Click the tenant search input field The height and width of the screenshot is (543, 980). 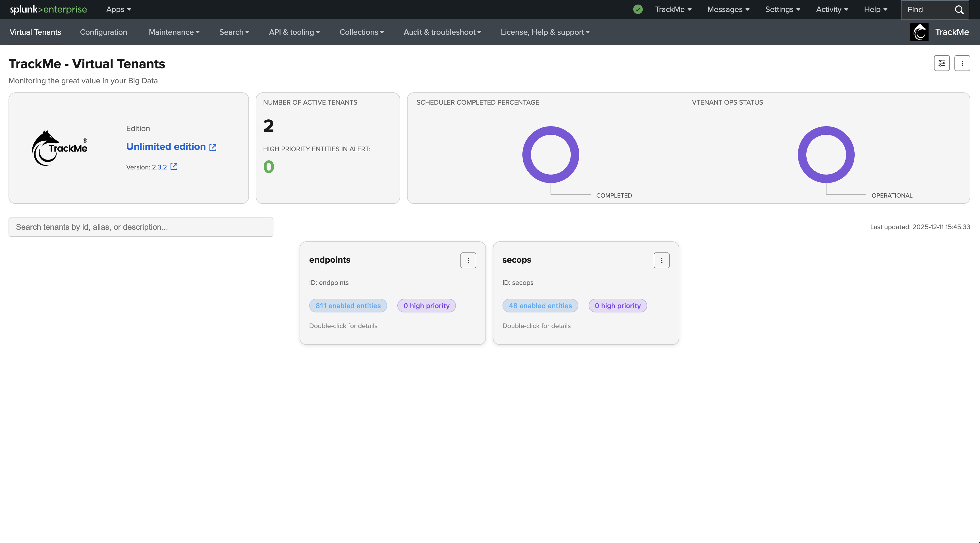(x=141, y=227)
